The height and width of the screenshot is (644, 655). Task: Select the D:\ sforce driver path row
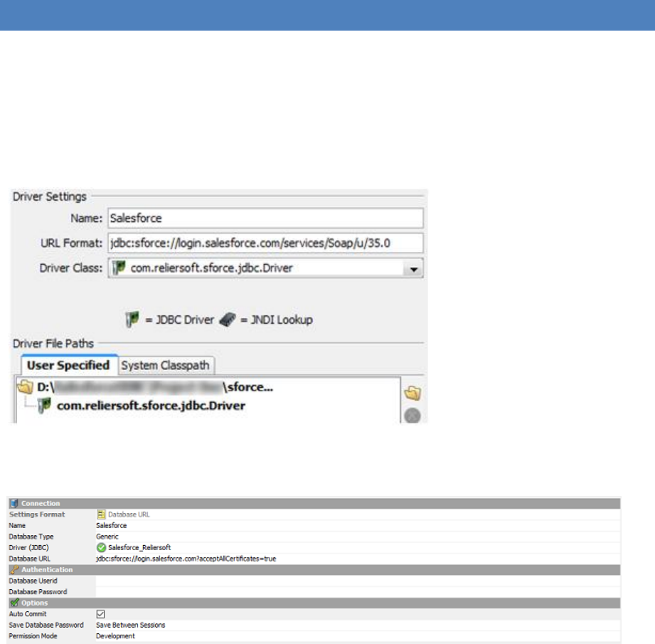point(154,387)
